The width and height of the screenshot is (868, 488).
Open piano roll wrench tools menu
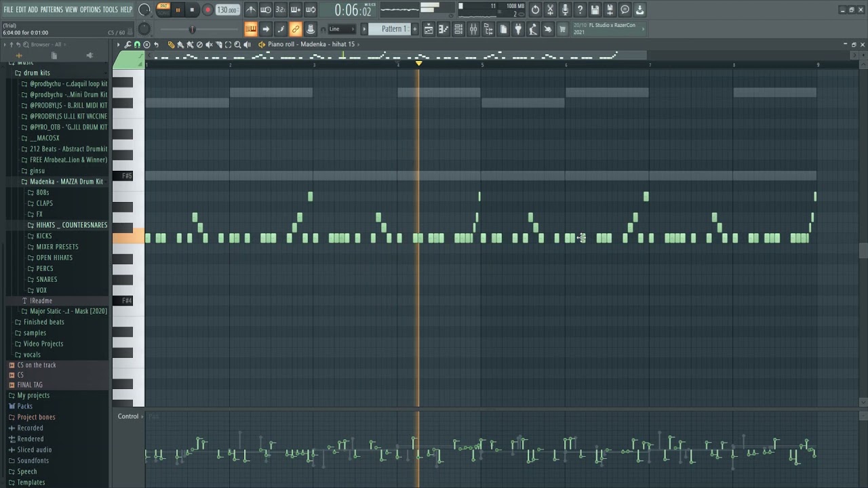127,45
